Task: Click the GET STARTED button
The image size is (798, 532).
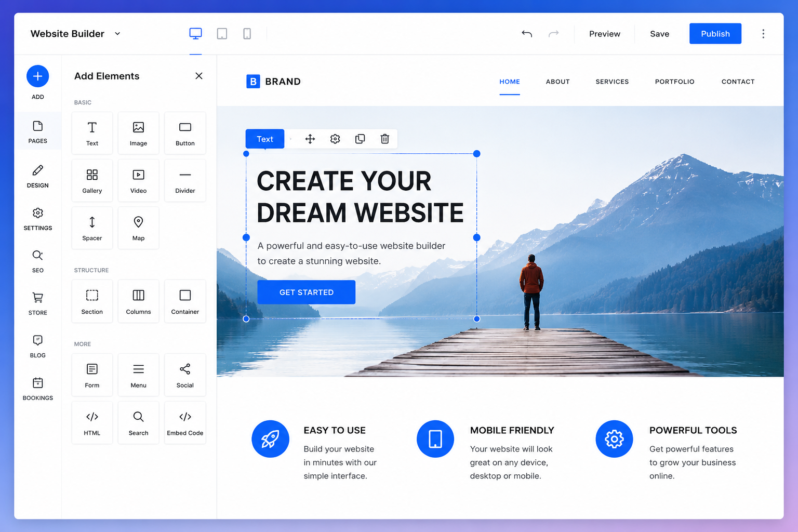Action: tap(307, 292)
